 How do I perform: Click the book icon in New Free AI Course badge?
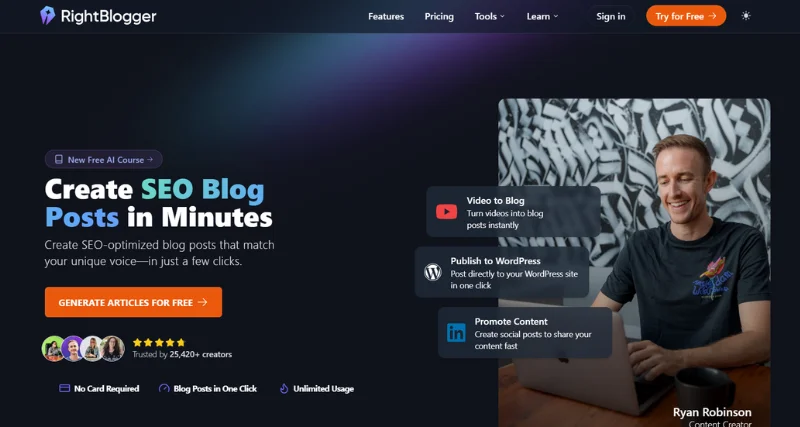(59, 160)
